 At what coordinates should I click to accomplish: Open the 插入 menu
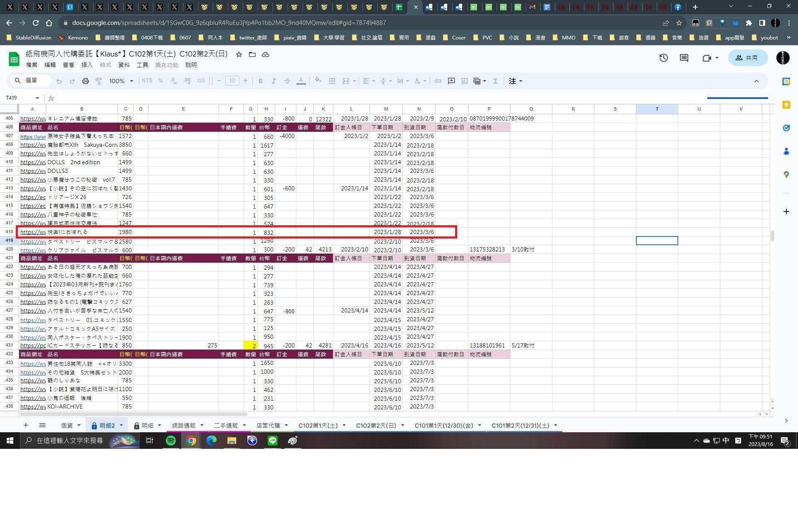(86, 65)
